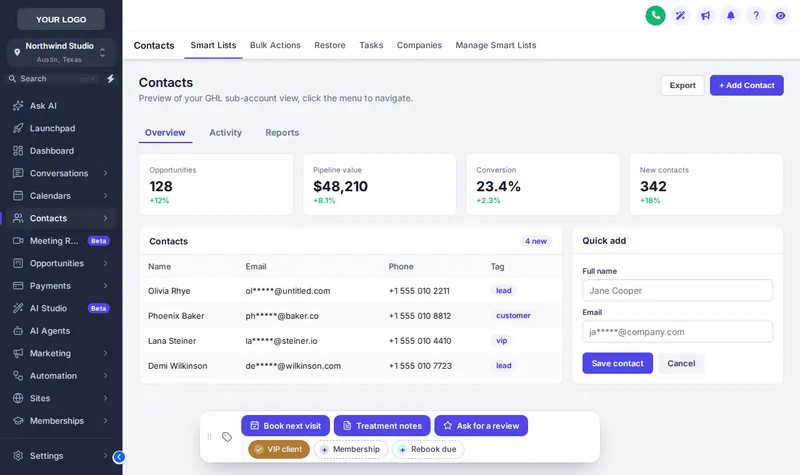800x475 pixels.
Task: Add the Rebook due tag chip
Action: click(x=428, y=449)
